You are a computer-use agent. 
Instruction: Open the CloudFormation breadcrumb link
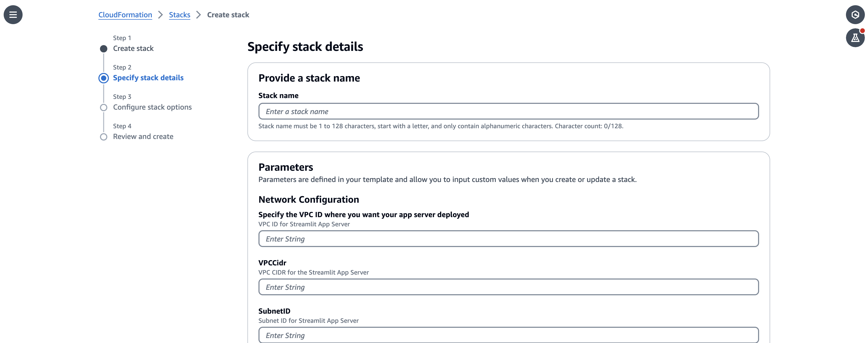click(125, 15)
